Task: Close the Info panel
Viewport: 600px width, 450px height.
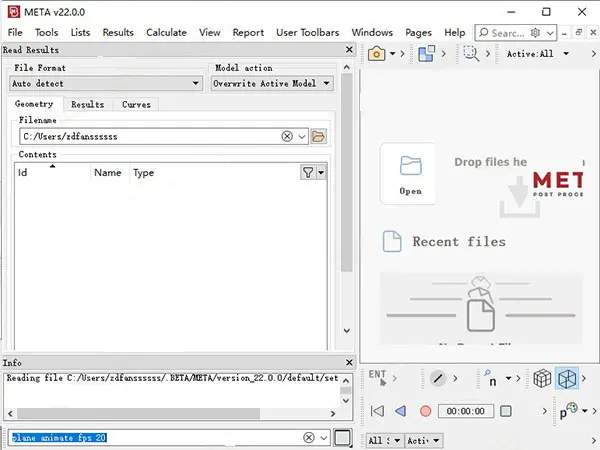Action: tap(349, 362)
